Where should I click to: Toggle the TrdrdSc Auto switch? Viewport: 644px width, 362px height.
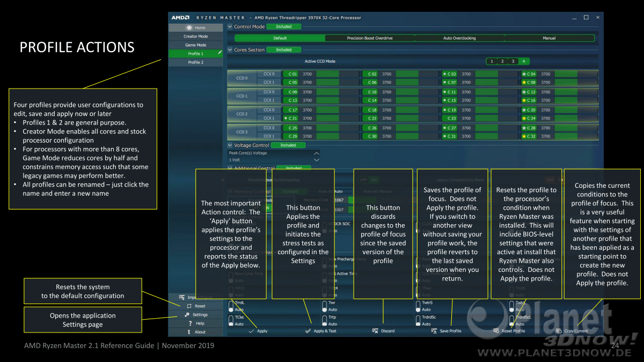pyautogui.click(x=418, y=320)
